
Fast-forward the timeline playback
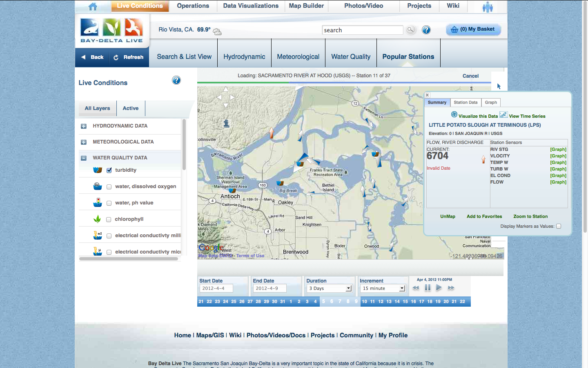pyautogui.click(x=451, y=288)
